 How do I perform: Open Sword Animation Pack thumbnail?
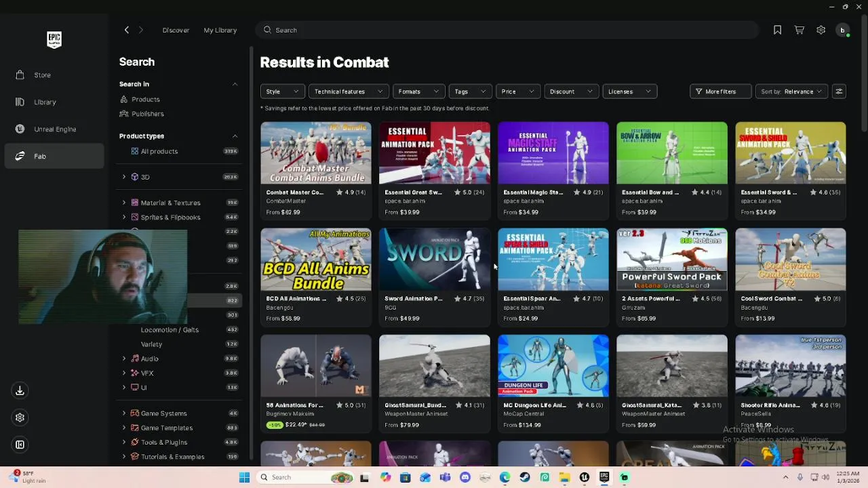coord(435,260)
